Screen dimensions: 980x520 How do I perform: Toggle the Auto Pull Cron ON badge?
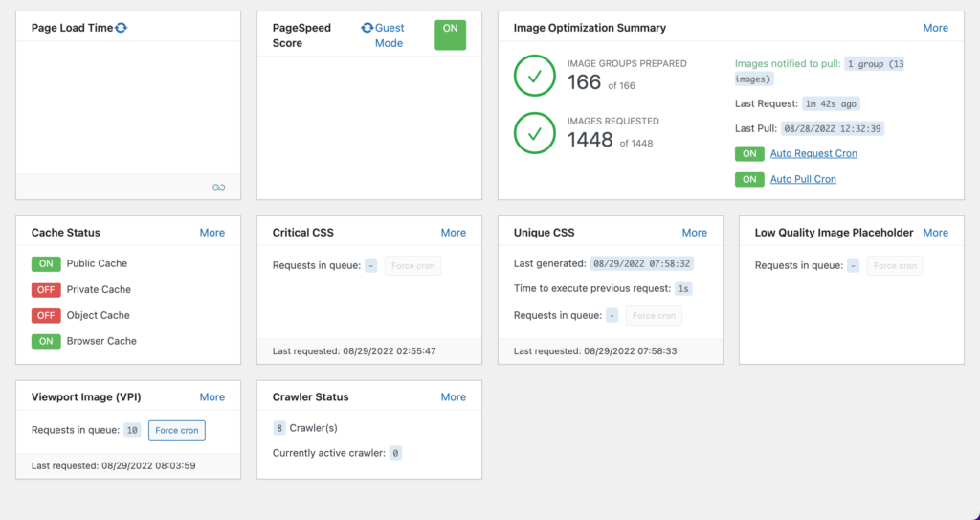[x=748, y=179]
